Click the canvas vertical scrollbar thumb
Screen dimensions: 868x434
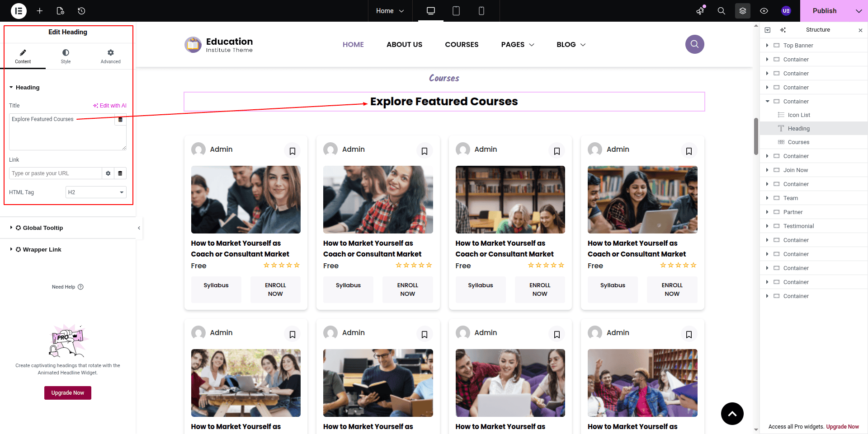(756, 136)
